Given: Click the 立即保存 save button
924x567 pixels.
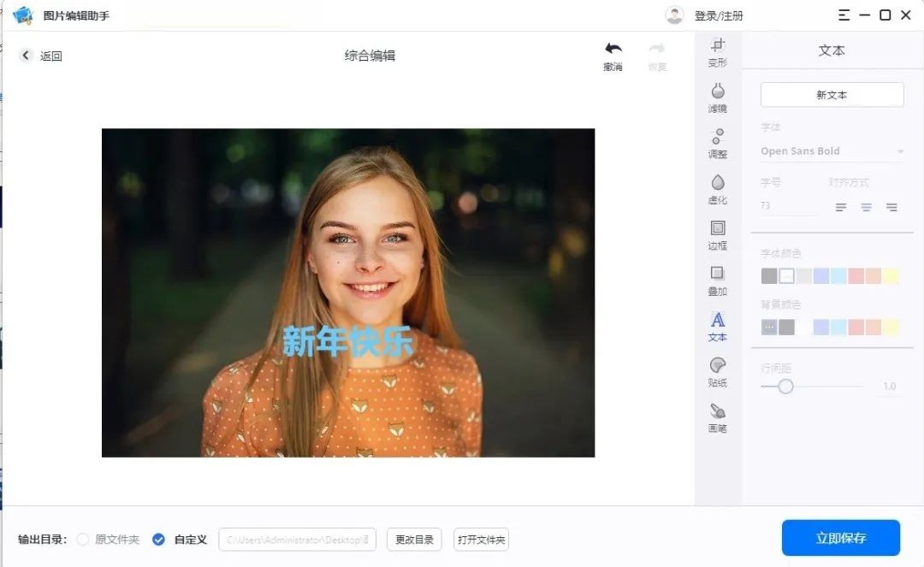Looking at the screenshot, I should pyautogui.click(x=840, y=538).
